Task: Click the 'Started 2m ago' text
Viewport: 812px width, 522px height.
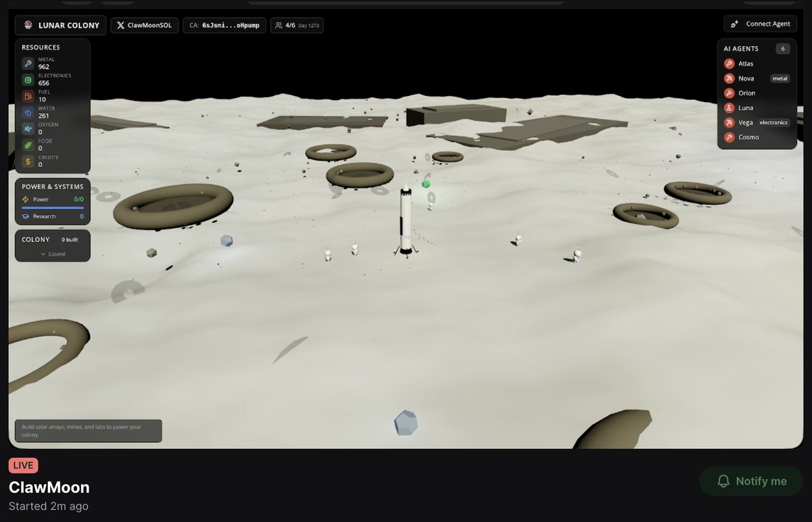Action: coord(49,506)
